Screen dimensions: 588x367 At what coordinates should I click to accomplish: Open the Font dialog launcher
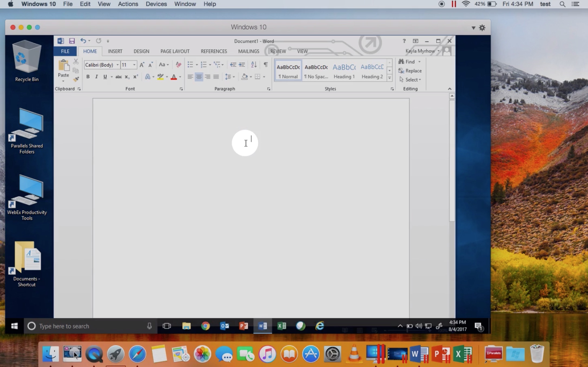pyautogui.click(x=181, y=89)
